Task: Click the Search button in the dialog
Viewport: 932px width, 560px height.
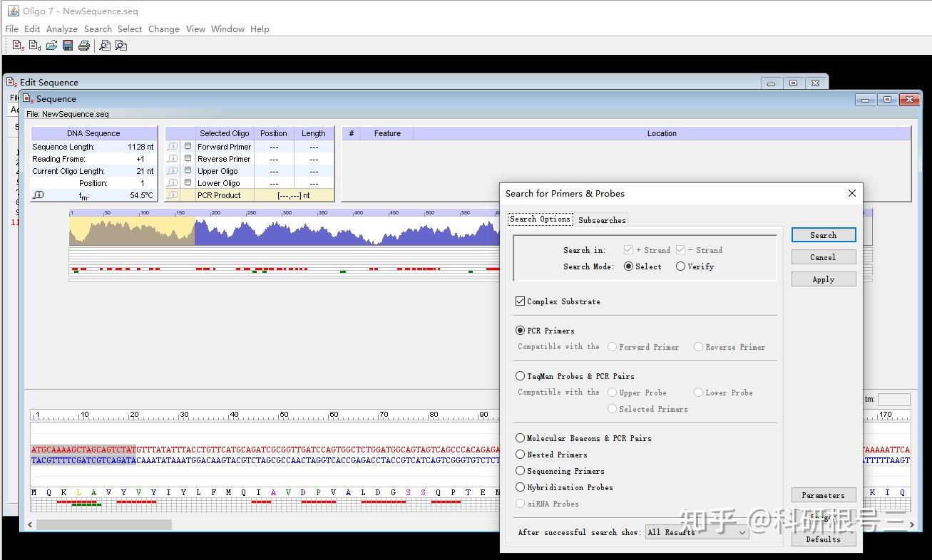Action: tap(824, 235)
